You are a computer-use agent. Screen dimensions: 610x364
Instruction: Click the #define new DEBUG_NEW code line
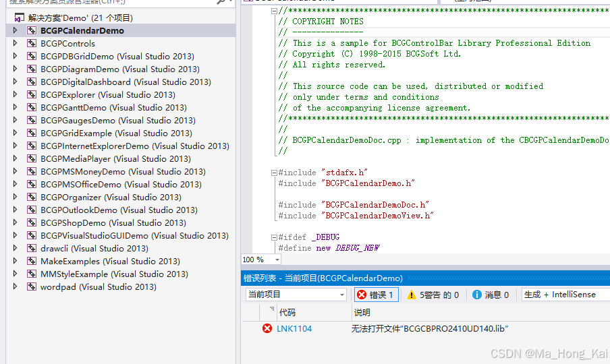click(x=329, y=248)
